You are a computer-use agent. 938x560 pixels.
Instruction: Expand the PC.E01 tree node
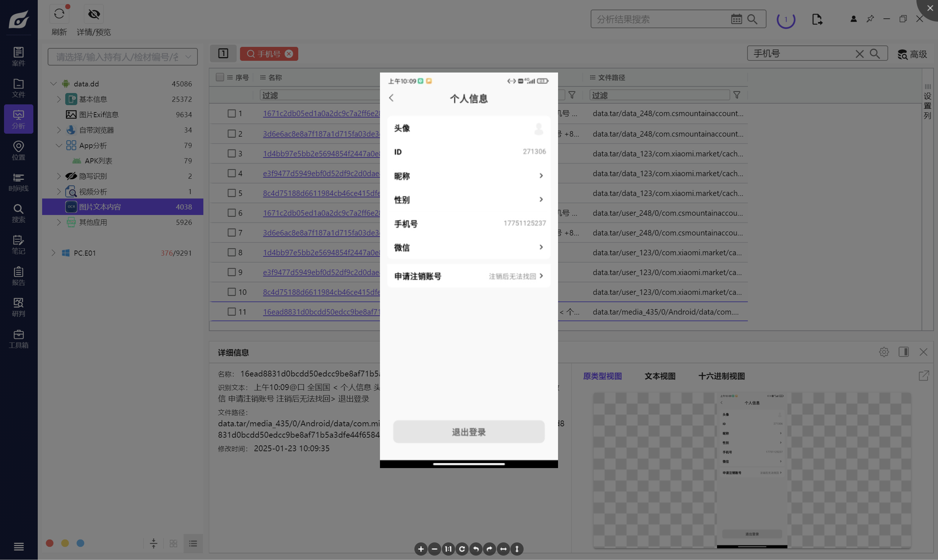(x=53, y=253)
